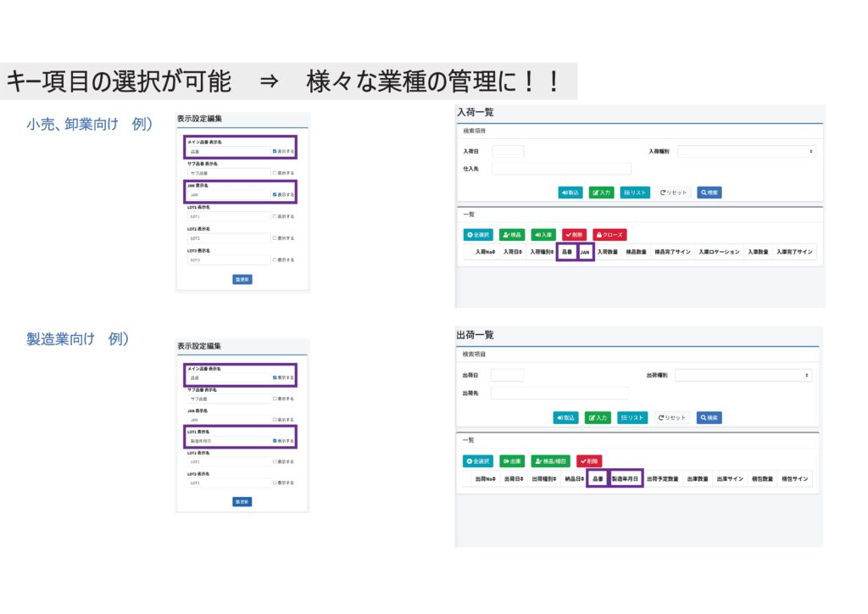Sort by the 入荷日 column header

(x=511, y=252)
